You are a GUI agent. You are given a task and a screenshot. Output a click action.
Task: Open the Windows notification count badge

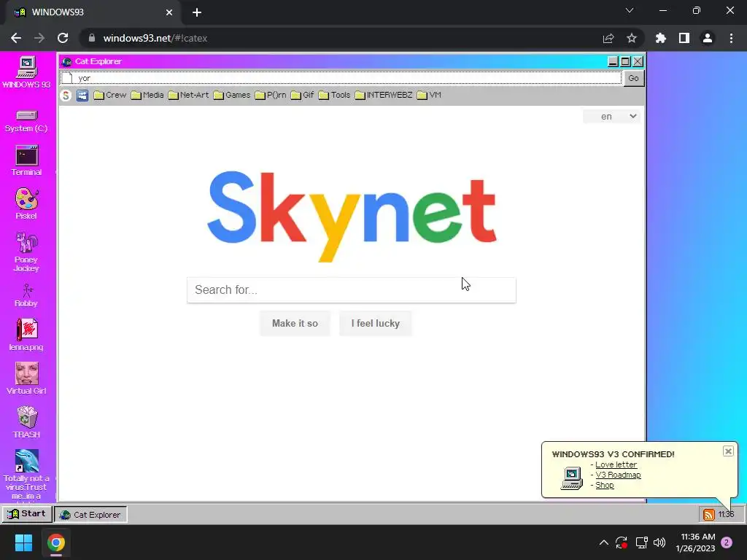727,542
